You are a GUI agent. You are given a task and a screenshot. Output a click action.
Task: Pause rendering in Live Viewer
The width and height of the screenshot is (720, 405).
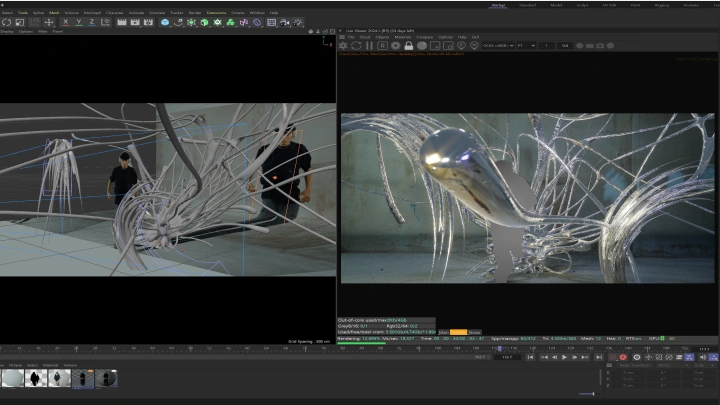tap(370, 46)
